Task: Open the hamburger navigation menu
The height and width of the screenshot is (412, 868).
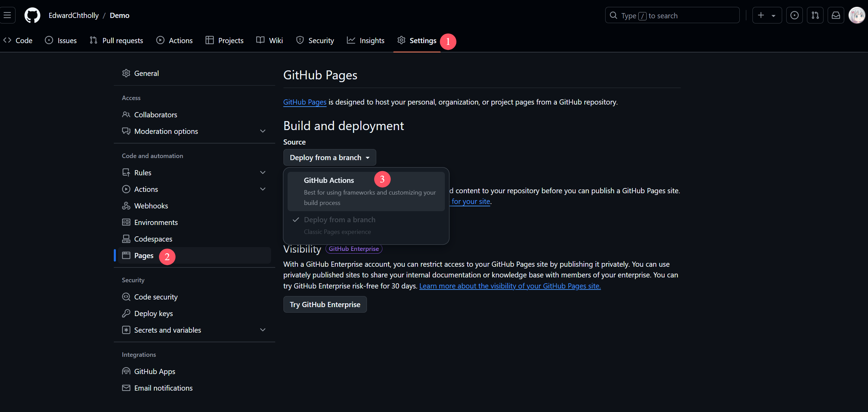Action: pos(7,15)
